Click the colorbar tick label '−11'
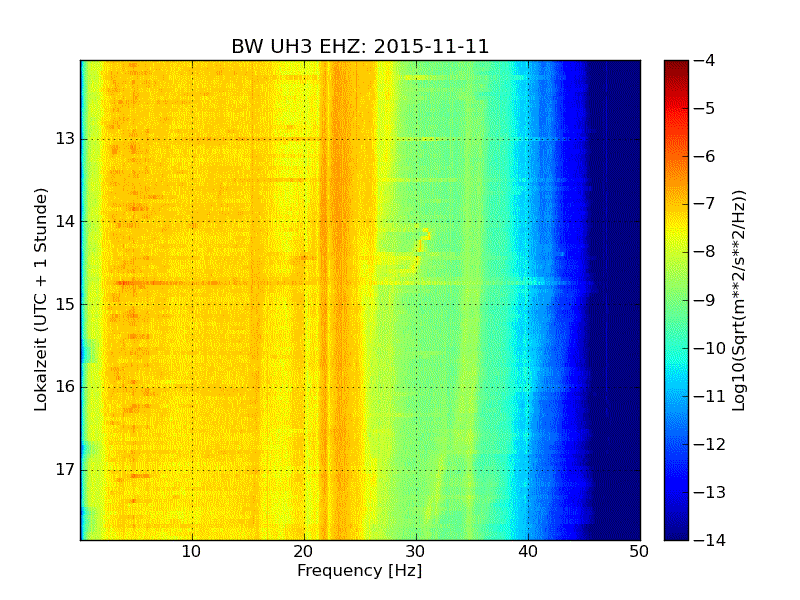Image resolution: width=800 pixels, height=600 pixels. point(710,396)
